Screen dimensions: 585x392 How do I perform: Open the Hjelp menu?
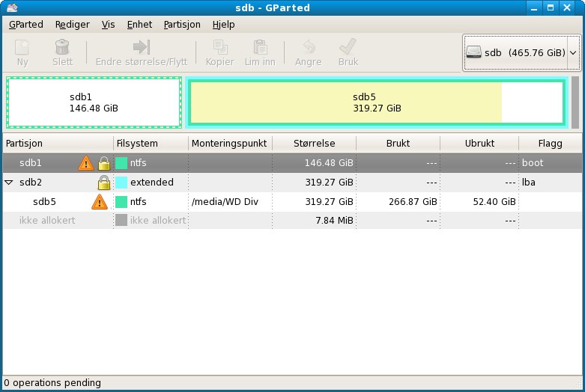point(223,25)
